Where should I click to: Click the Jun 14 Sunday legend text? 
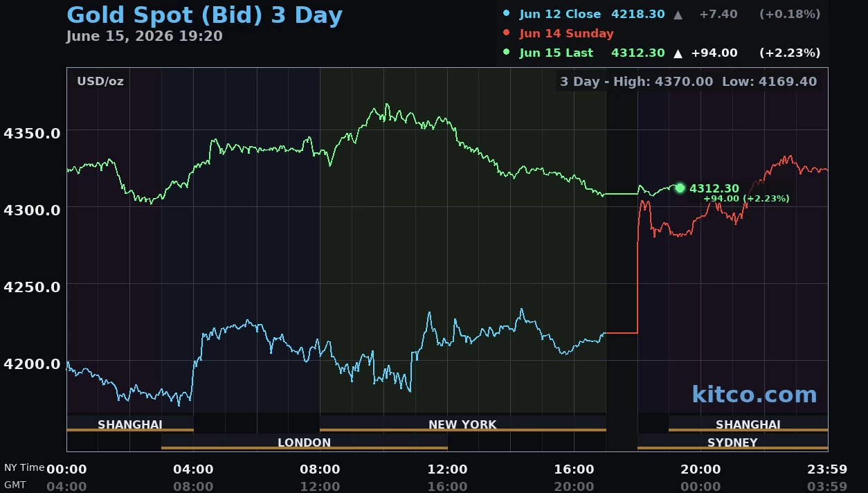tap(566, 33)
